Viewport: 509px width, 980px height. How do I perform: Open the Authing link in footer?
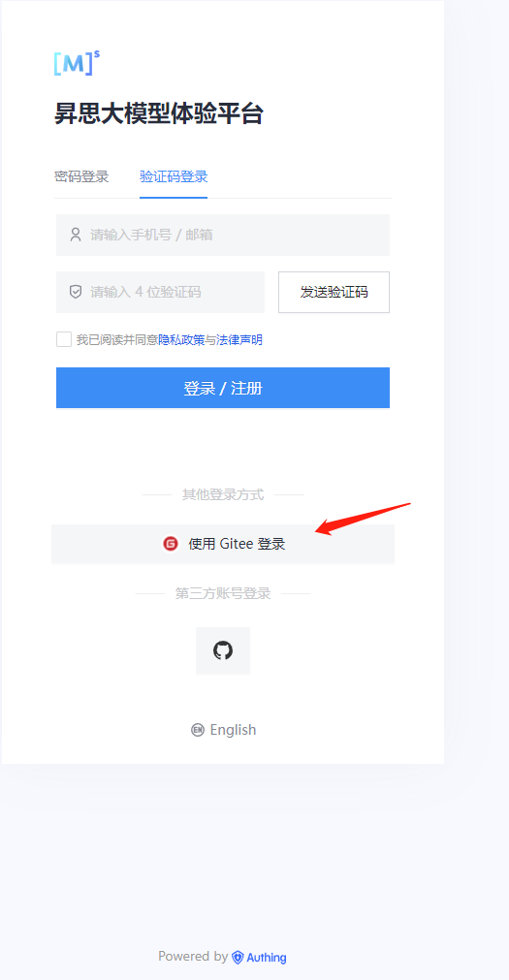(260, 957)
